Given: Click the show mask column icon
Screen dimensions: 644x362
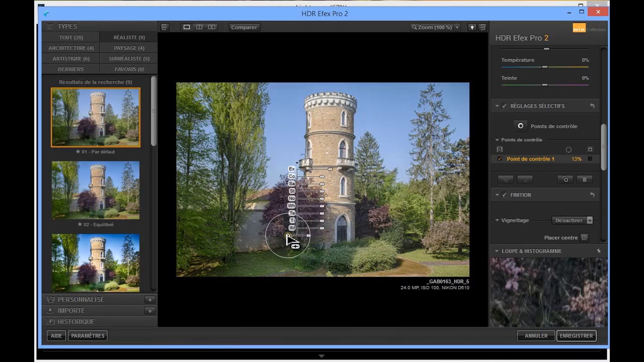Looking at the screenshot, I should [590, 150].
